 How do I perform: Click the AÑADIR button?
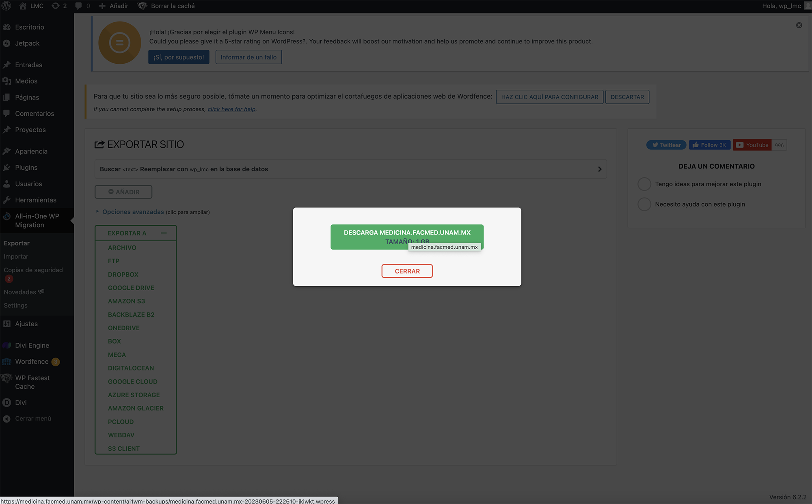[x=123, y=192]
